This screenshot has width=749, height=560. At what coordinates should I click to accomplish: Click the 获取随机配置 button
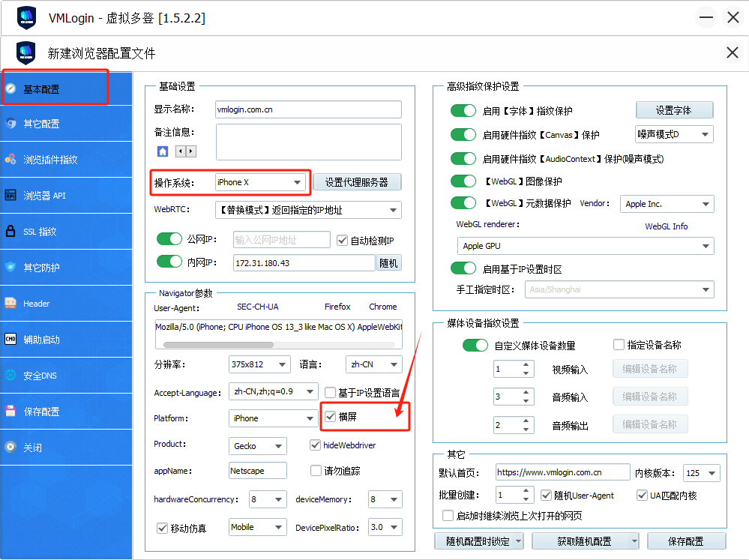pyautogui.click(x=584, y=541)
